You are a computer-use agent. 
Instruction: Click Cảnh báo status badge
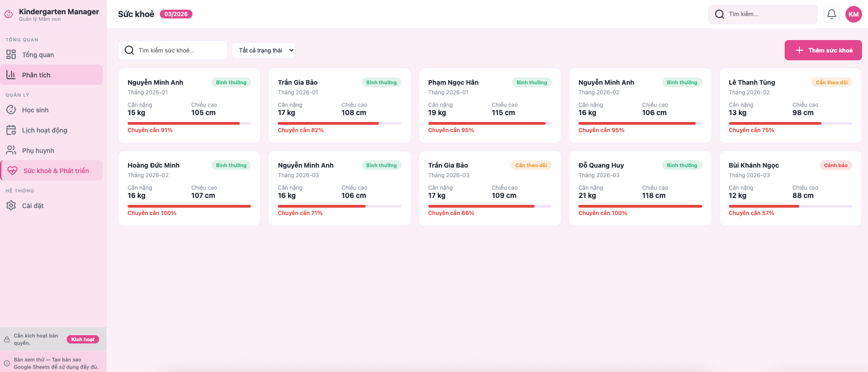coord(835,165)
